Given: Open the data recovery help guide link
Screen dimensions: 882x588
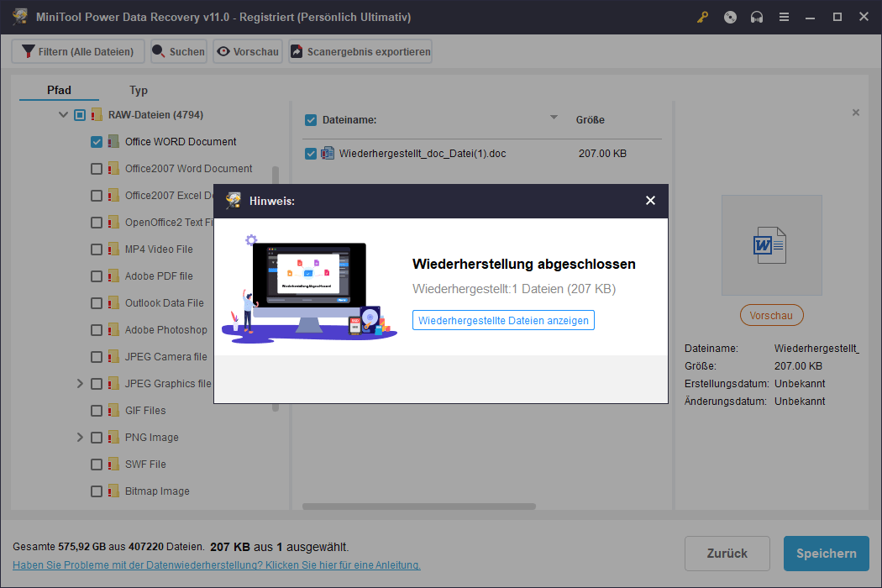Looking at the screenshot, I should [x=217, y=565].
